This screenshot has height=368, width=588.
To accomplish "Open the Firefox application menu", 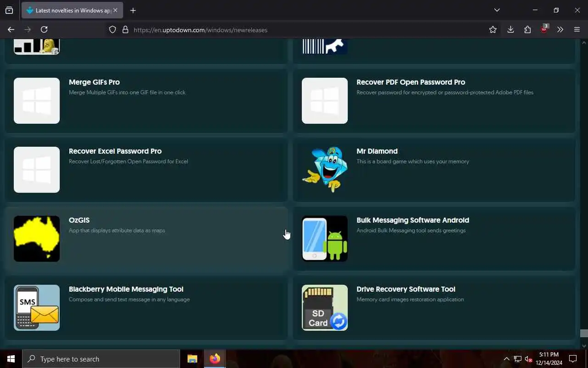I will [577, 29].
